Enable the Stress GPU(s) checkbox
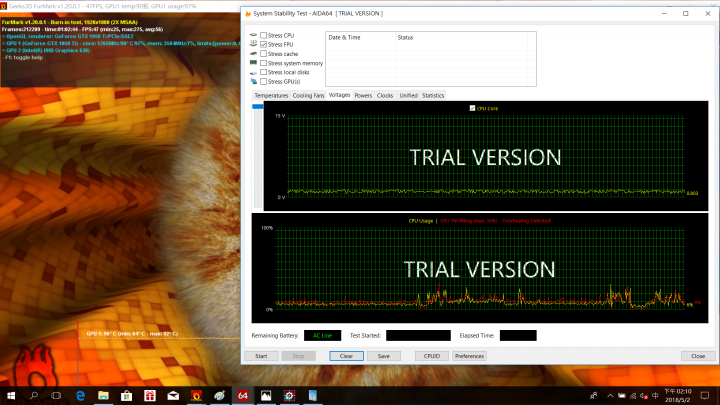The width and height of the screenshot is (720, 405). 264,81
